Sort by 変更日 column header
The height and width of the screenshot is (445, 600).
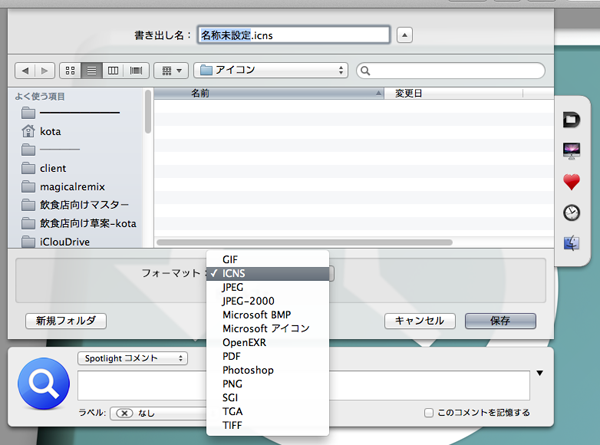[453, 93]
